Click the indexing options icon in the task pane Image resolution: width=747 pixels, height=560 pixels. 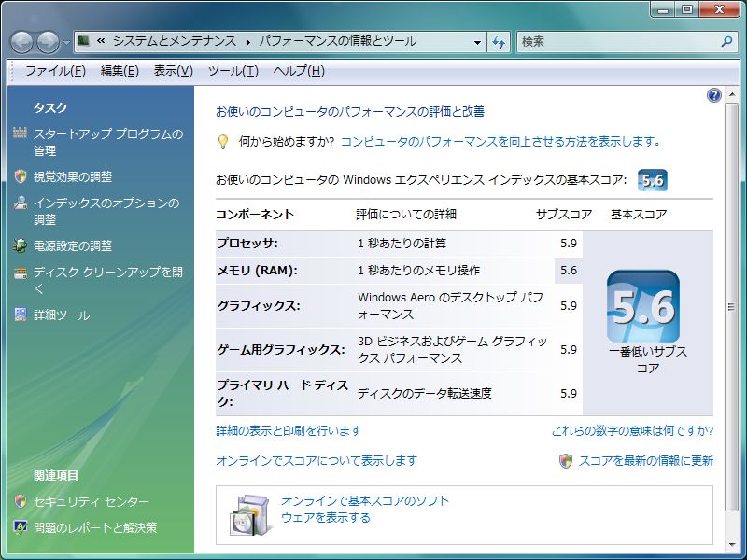(20, 203)
